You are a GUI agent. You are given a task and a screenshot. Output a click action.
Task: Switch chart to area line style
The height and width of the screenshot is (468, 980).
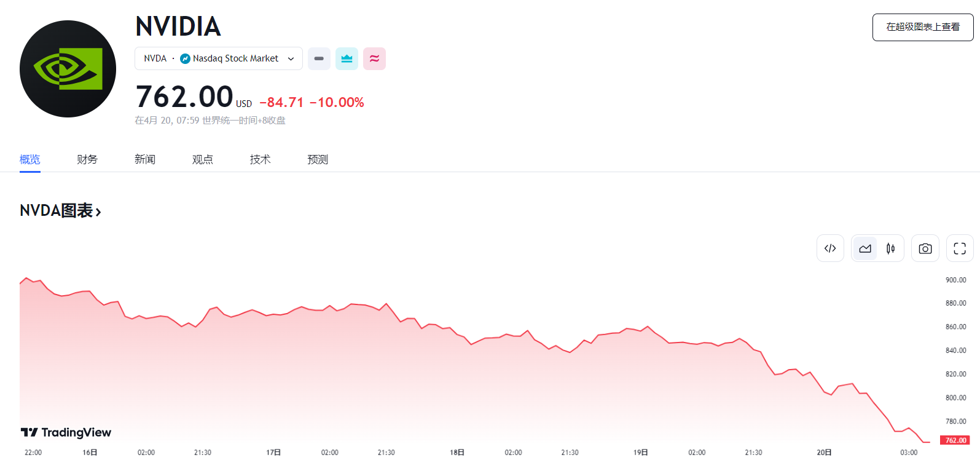point(865,248)
